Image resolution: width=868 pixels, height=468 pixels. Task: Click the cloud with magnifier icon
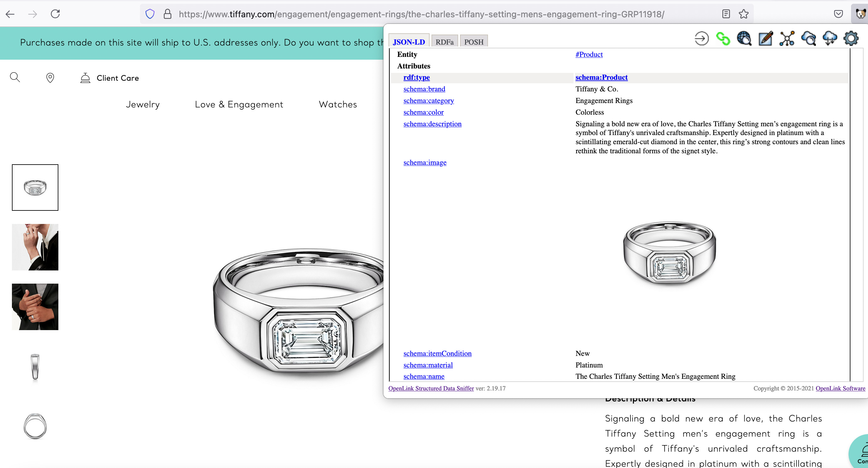808,39
